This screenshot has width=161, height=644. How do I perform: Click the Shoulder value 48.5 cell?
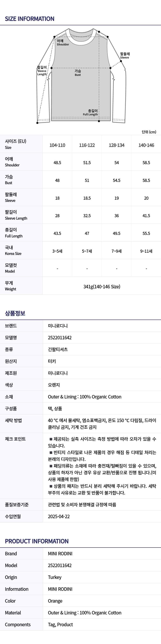tap(57, 163)
